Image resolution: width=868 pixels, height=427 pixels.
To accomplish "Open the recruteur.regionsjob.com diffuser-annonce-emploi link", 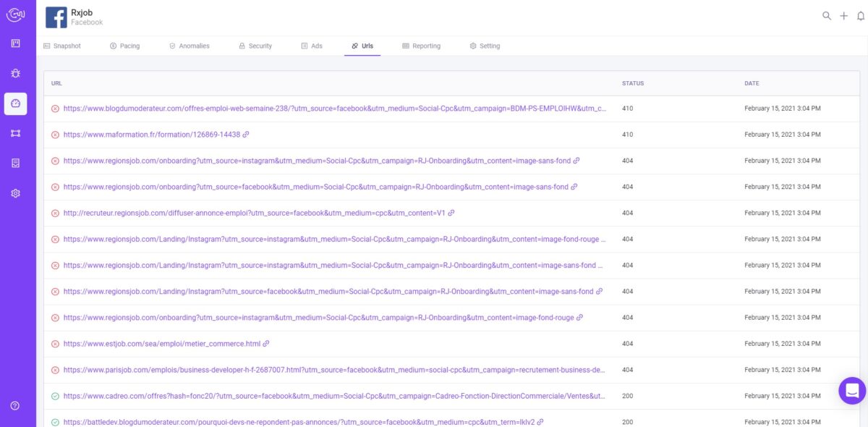I will click(x=253, y=213).
